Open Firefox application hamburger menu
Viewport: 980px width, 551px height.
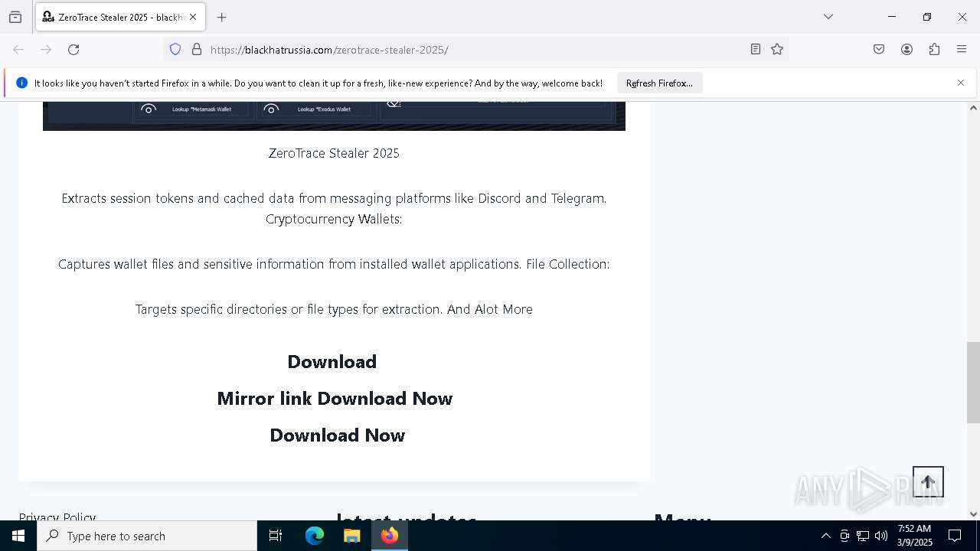coord(962,50)
